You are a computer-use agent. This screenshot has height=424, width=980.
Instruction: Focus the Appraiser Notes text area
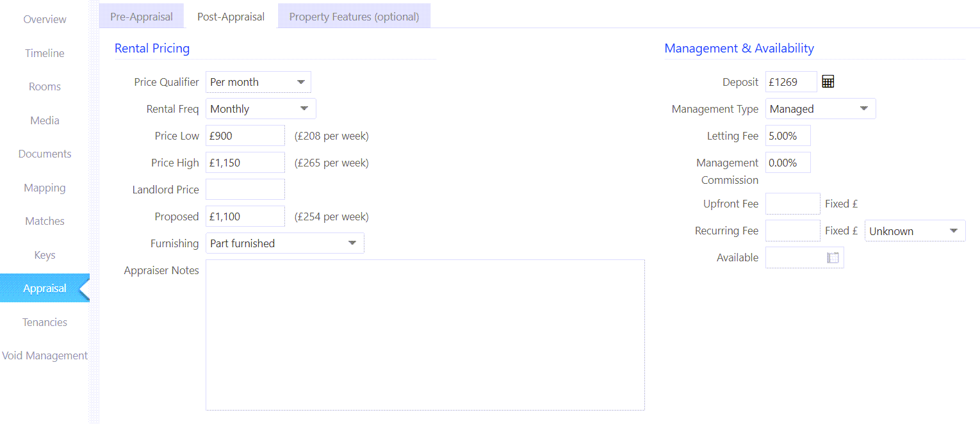[425, 335]
